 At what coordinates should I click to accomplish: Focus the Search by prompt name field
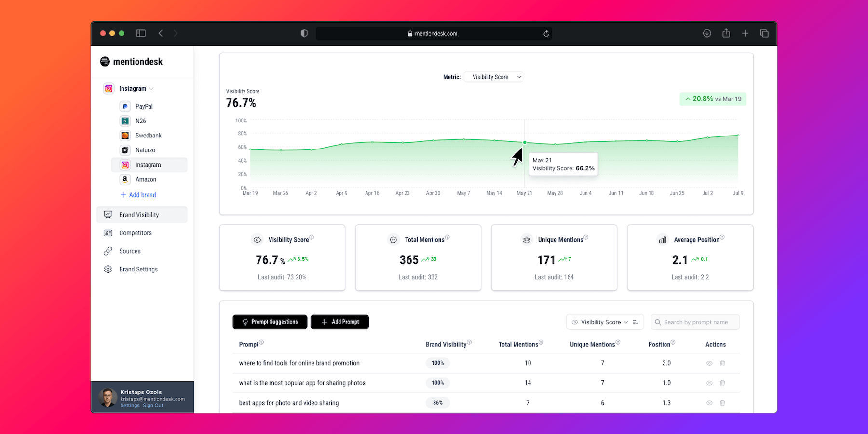[x=695, y=322]
